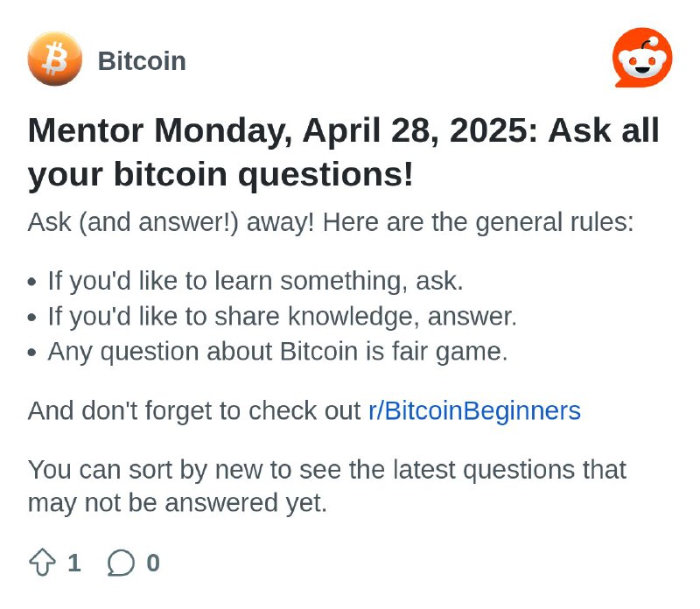Click the upvote count showing 1
The height and width of the screenshot is (609, 700).
[74, 563]
